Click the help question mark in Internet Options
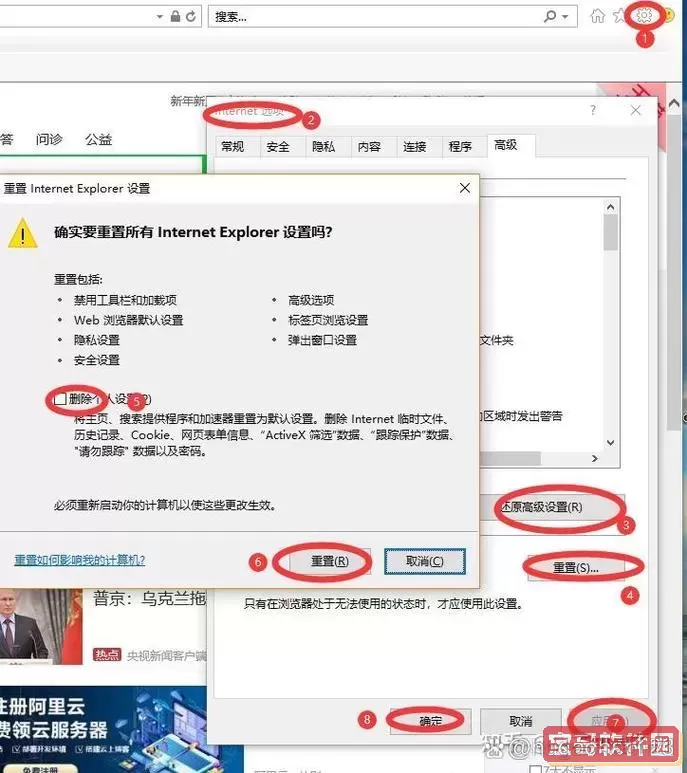The width and height of the screenshot is (687, 773). pyautogui.click(x=593, y=110)
